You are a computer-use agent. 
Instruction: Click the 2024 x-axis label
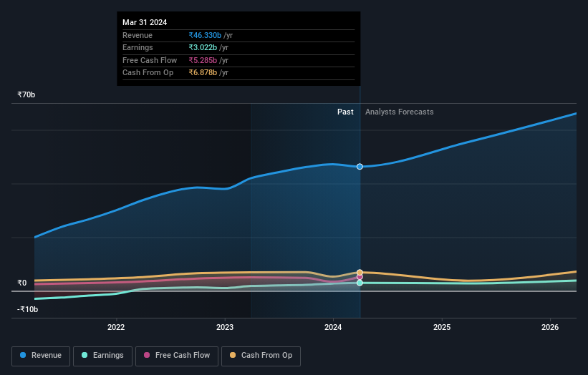(333, 327)
